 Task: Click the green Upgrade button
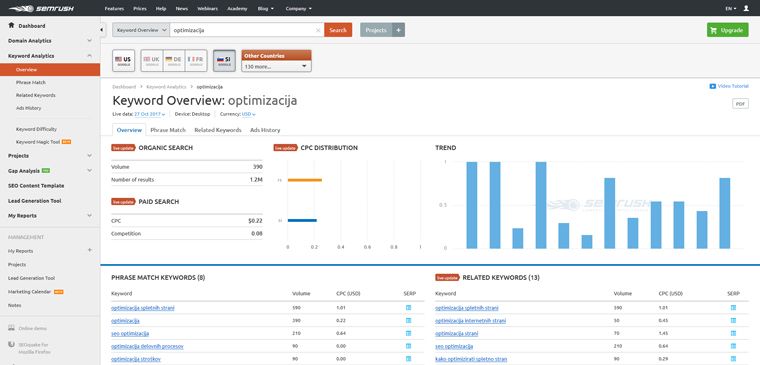click(727, 30)
